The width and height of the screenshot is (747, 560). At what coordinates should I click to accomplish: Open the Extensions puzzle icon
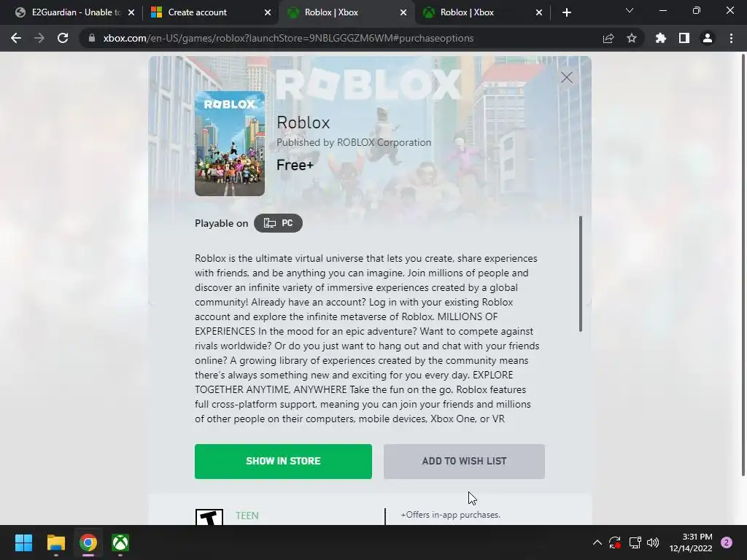coord(661,38)
